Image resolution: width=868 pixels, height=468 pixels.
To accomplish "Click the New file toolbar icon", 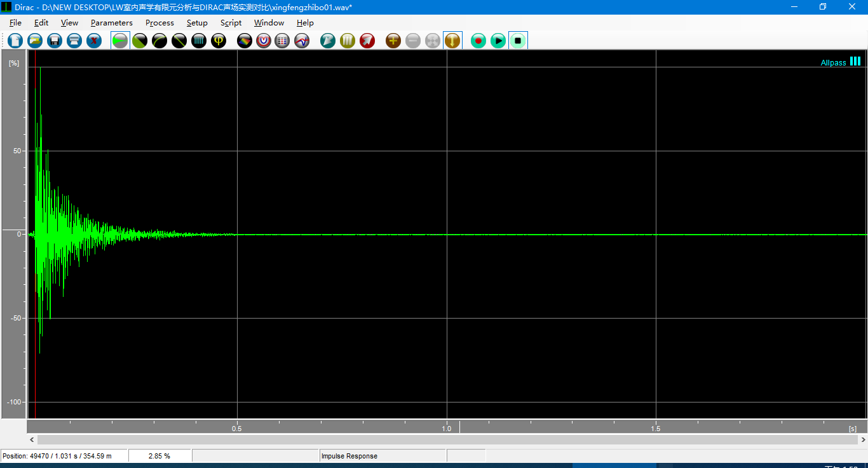I will 15,41.
